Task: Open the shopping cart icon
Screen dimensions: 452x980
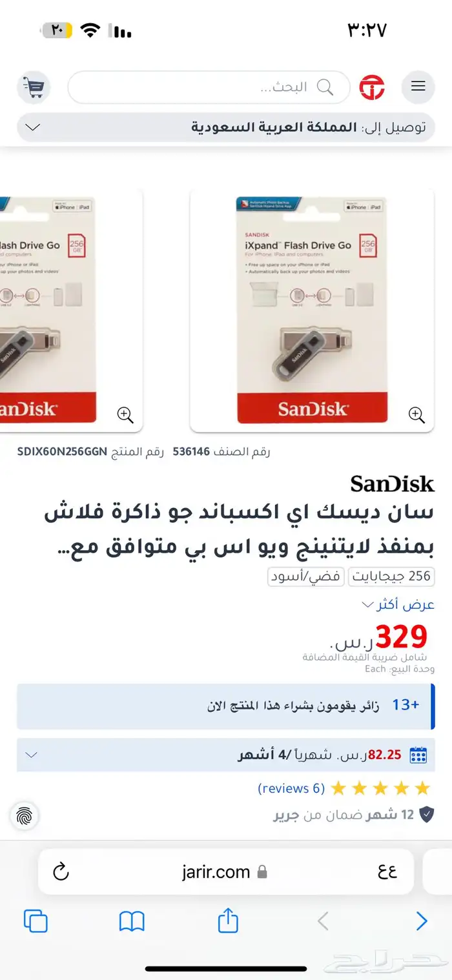Action: [34, 87]
